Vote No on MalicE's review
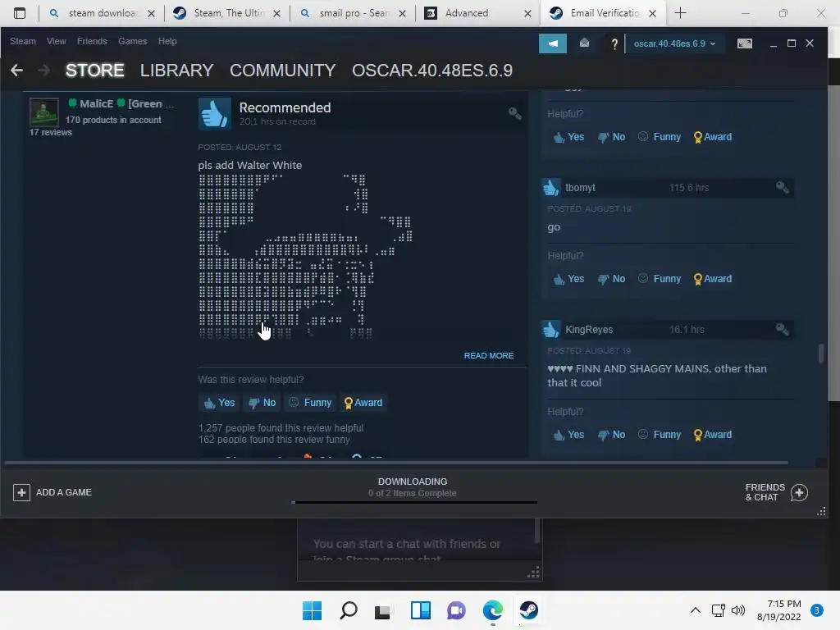 (x=262, y=403)
